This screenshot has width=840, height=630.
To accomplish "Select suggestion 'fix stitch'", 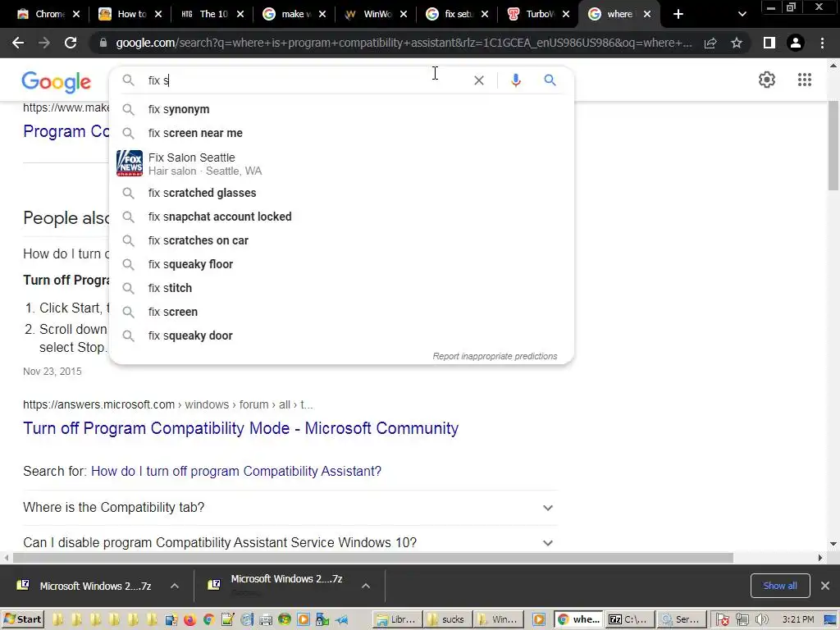I will coord(342,288).
